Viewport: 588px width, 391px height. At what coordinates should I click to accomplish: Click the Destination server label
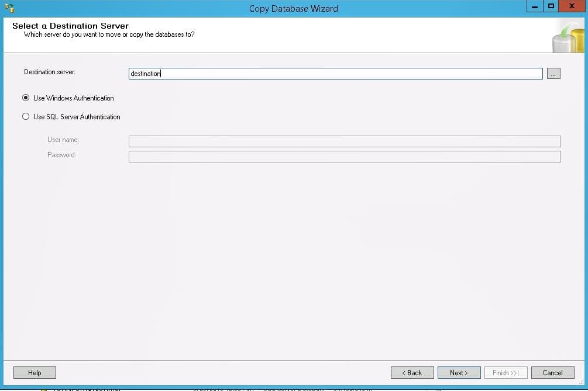click(x=50, y=72)
